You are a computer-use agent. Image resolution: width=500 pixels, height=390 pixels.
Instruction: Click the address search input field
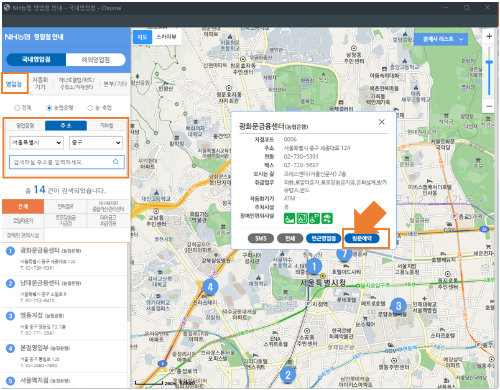[x=67, y=162]
